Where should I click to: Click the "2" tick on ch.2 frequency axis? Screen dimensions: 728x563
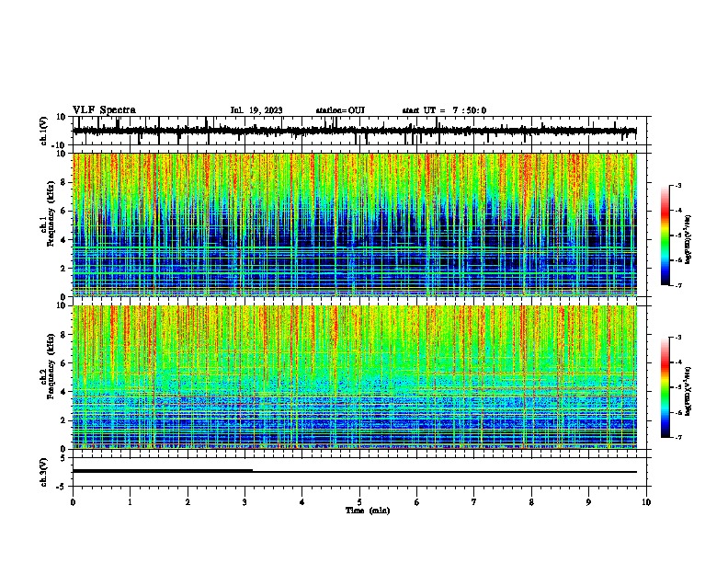pyautogui.click(x=64, y=420)
